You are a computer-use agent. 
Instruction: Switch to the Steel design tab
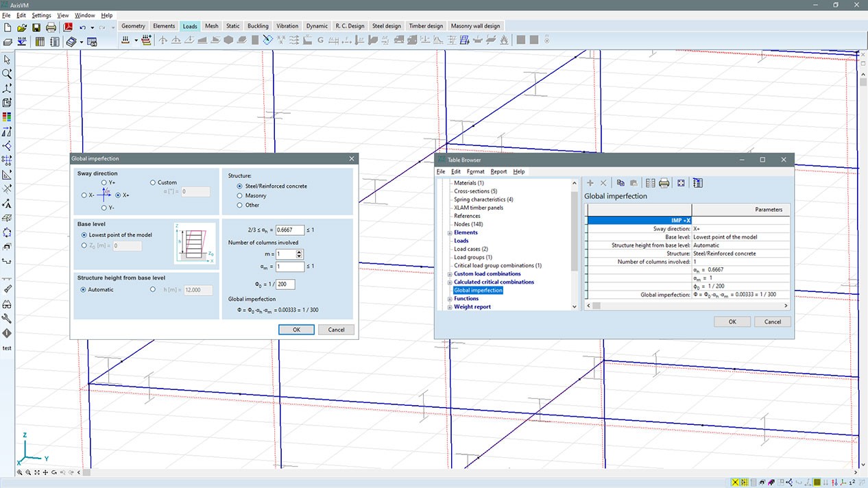click(x=386, y=26)
